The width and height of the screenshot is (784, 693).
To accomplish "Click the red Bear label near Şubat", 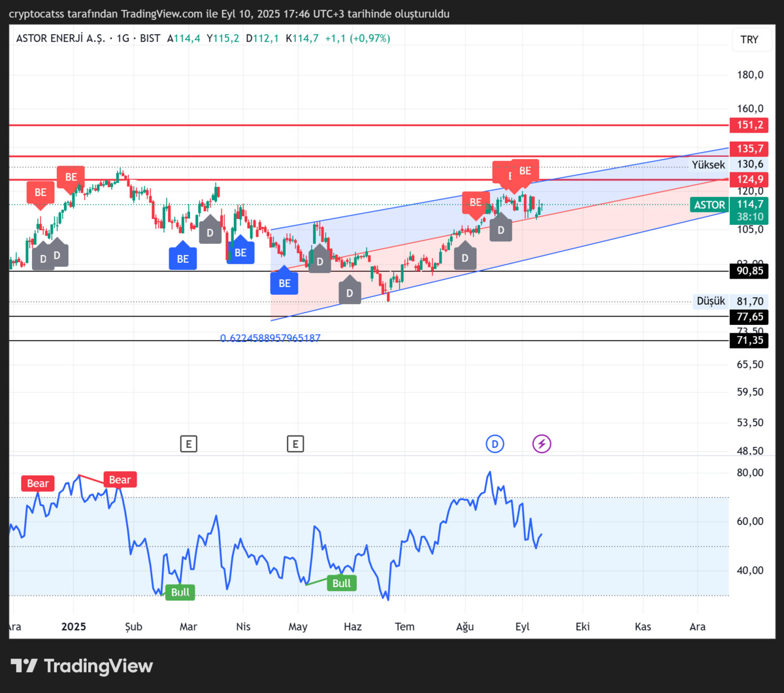I will (x=120, y=480).
